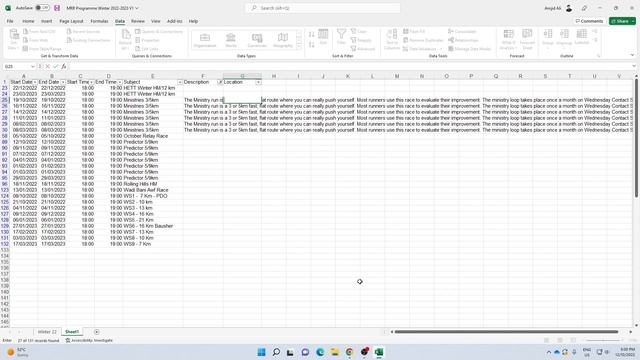
Task: Collapse the ribbon with the chevron
Action: coord(632,56)
